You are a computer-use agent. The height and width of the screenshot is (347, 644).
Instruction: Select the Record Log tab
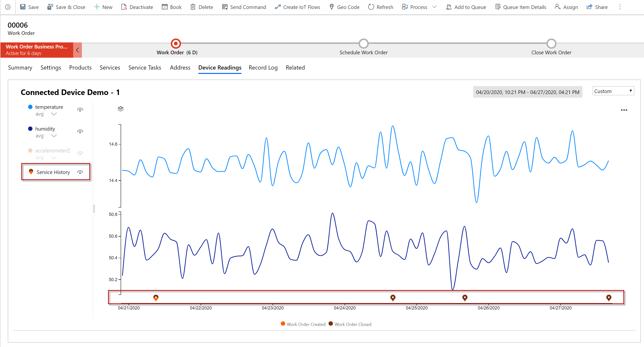[264, 67]
